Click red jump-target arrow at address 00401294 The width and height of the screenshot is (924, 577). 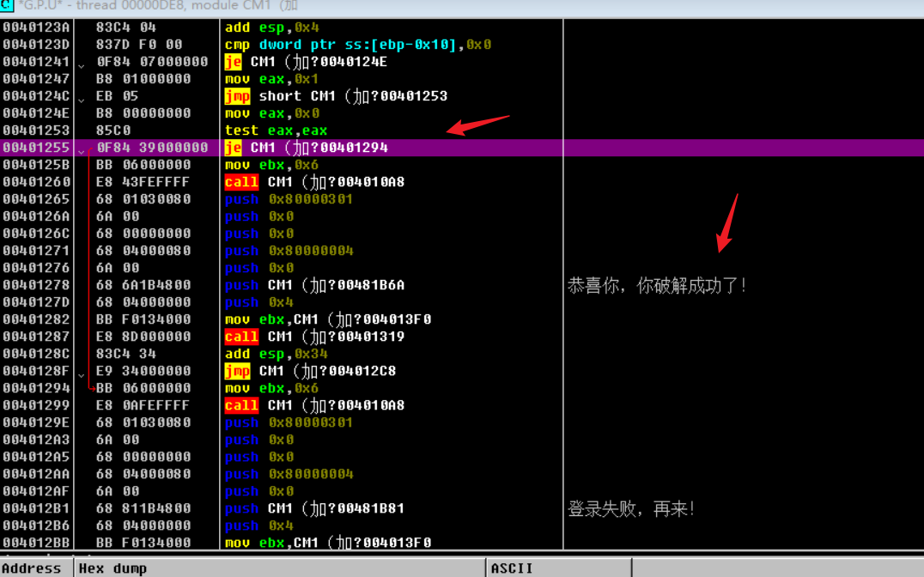click(89, 388)
